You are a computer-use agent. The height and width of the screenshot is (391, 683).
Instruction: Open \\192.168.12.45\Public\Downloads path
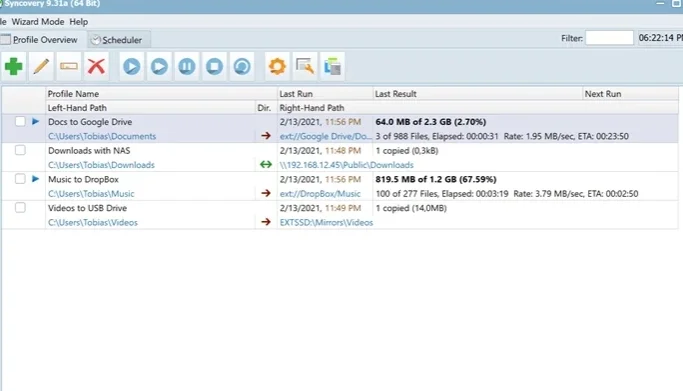347,165
